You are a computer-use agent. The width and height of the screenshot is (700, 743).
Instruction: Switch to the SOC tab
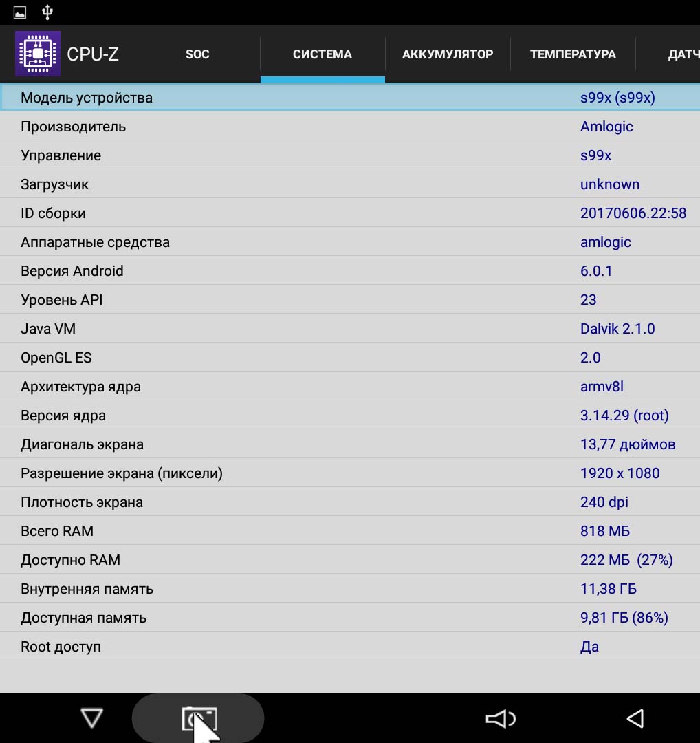click(x=197, y=54)
